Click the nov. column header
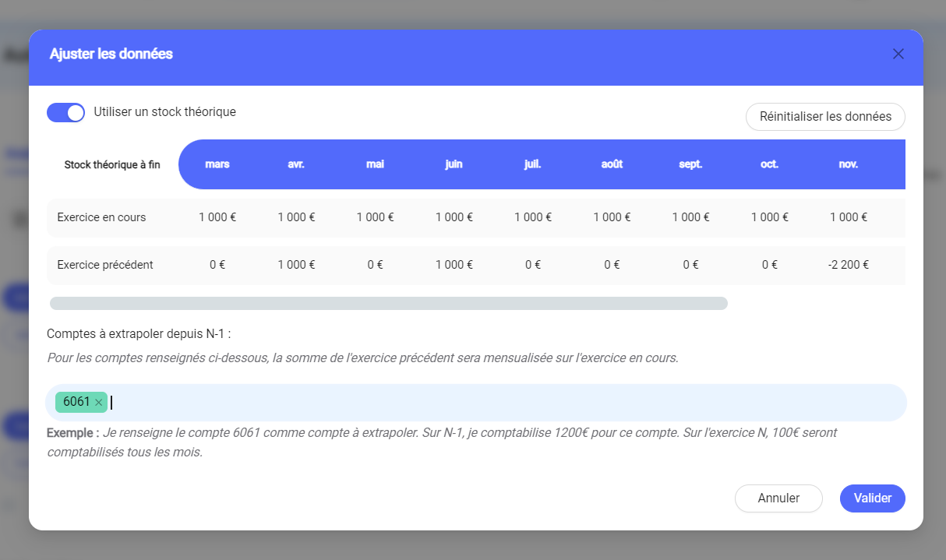This screenshot has width=946, height=560. click(849, 164)
